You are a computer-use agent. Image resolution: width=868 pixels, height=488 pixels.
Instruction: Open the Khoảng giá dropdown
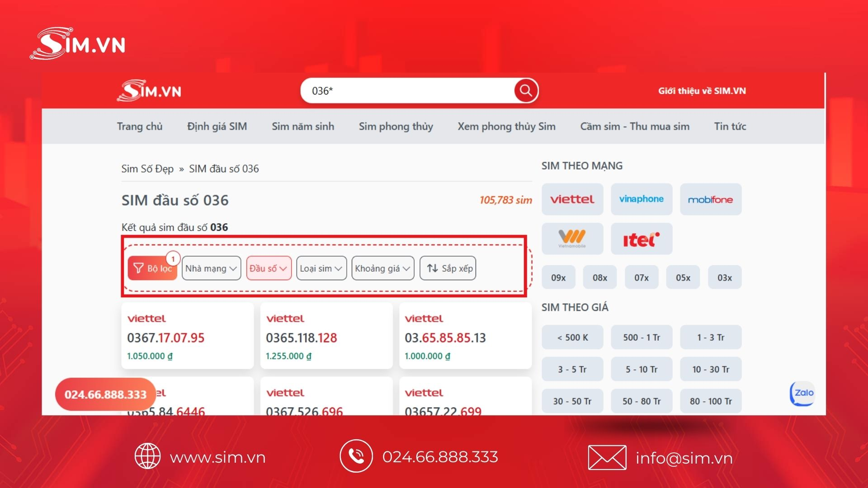click(x=383, y=268)
